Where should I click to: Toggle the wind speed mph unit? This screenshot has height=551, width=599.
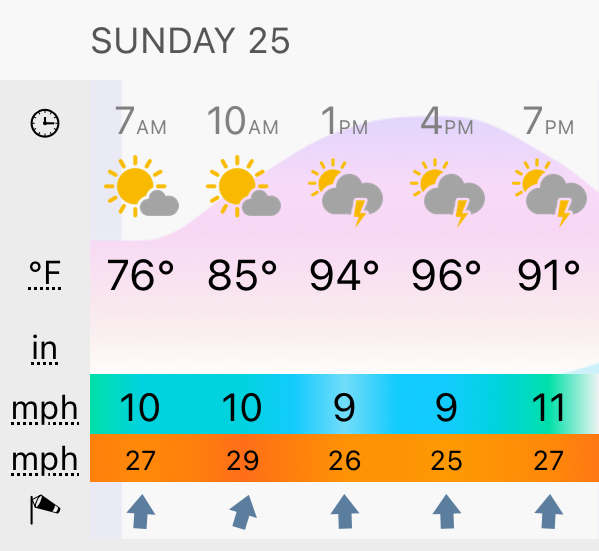(45, 409)
